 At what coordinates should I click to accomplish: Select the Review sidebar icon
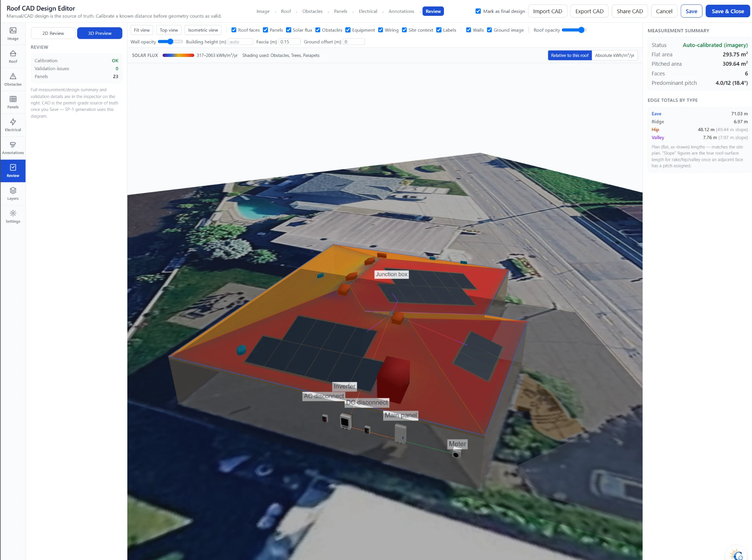click(13, 171)
